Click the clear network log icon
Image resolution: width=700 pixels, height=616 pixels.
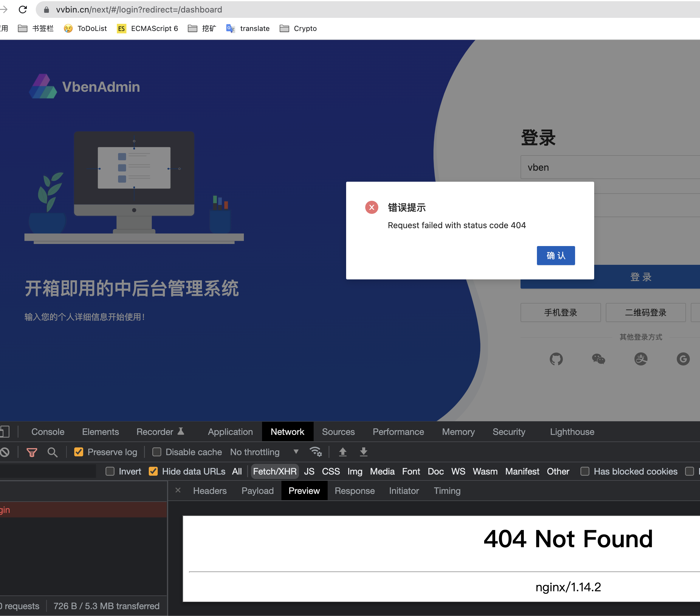click(x=4, y=452)
